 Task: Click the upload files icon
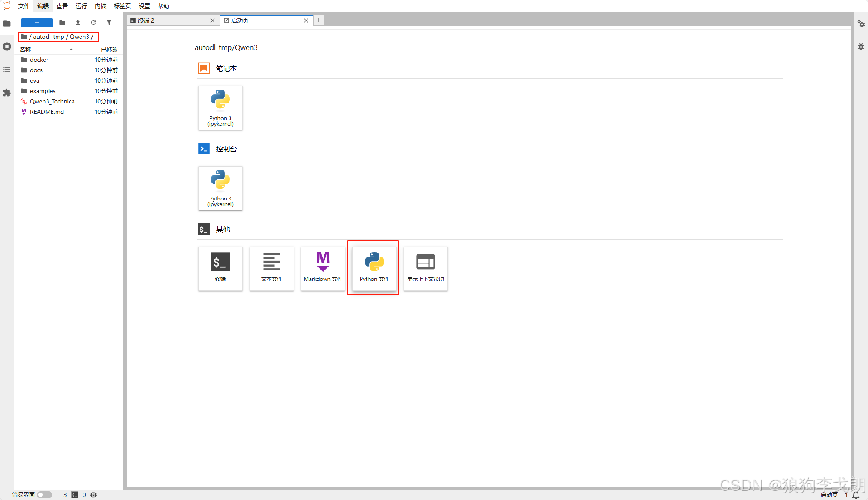(x=78, y=23)
